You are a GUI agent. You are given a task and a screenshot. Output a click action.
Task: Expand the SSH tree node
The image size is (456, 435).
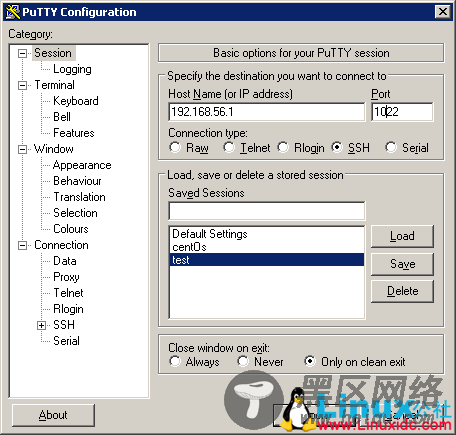coord(41,325)
